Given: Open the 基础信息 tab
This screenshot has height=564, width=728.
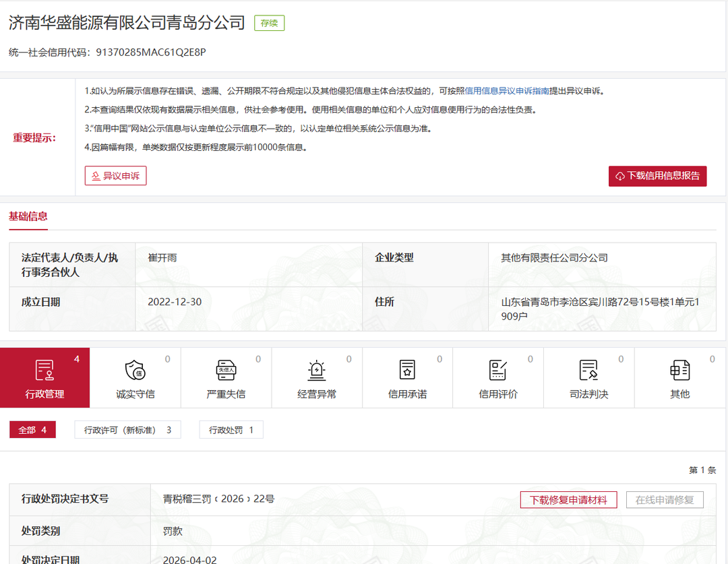Looking at the screenshot, I should point(28,216).
